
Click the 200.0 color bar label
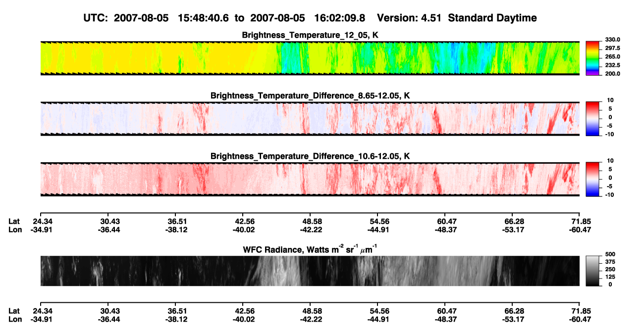(612, 73)
